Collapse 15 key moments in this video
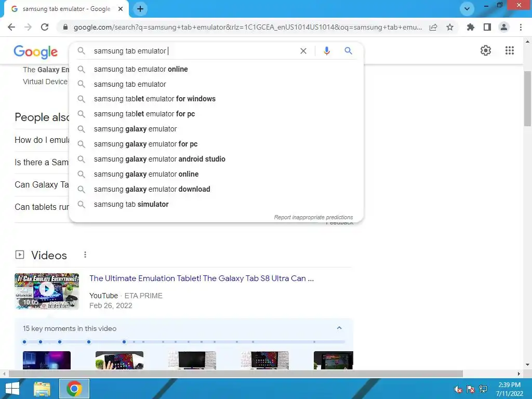Image resolution: width=532 pixels, height=399 pixels. 339,328
